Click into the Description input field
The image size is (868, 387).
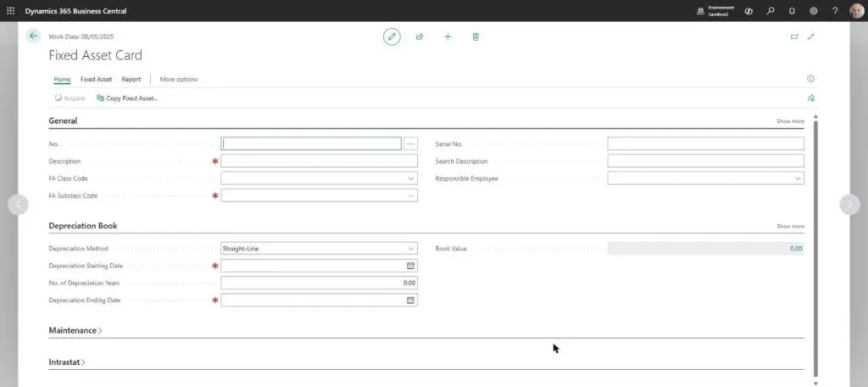tap(320, 161)
